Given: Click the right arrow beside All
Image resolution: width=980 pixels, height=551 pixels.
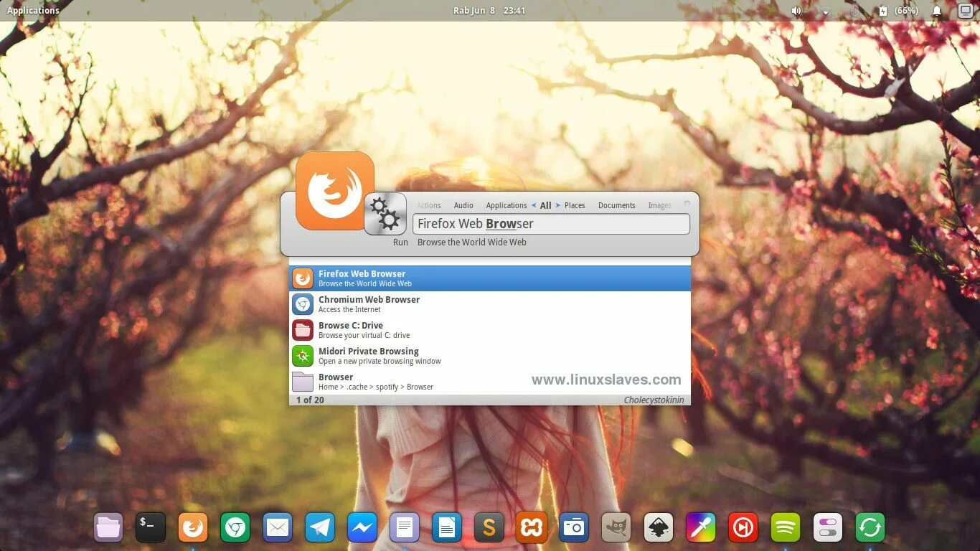Looking at the screenshot, I should pyautogui.click(x=558, y=205).
